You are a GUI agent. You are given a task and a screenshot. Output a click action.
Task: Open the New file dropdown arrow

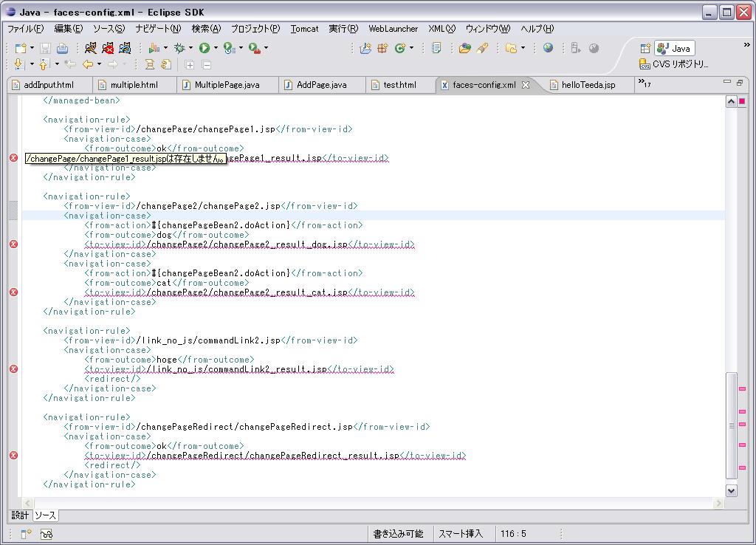pos(32,48)
